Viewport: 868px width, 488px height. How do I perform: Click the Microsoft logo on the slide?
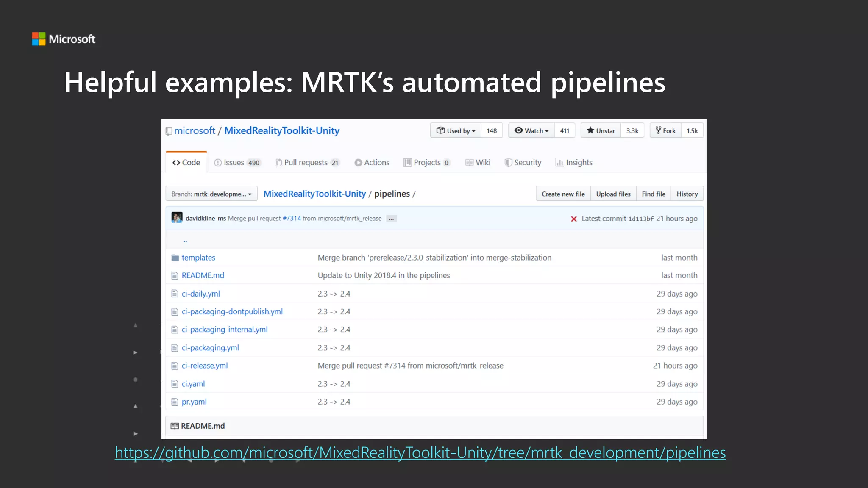(x=64, y=39)
